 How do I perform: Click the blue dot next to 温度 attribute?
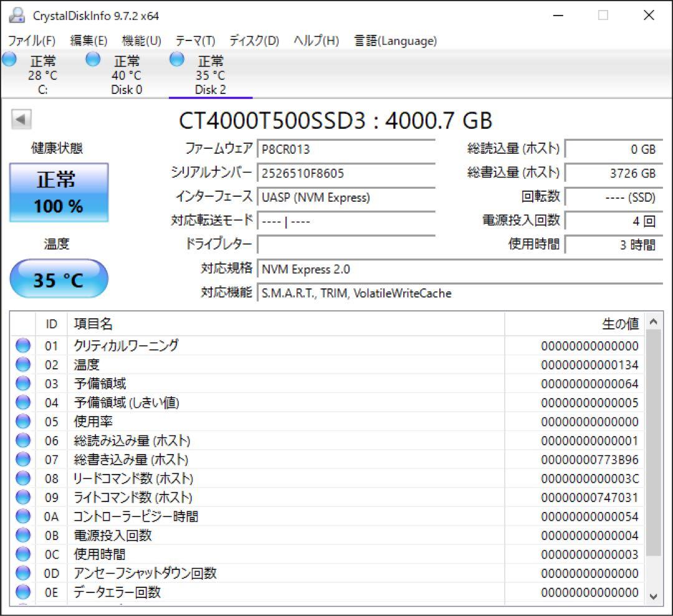click(x=22, y=364)
